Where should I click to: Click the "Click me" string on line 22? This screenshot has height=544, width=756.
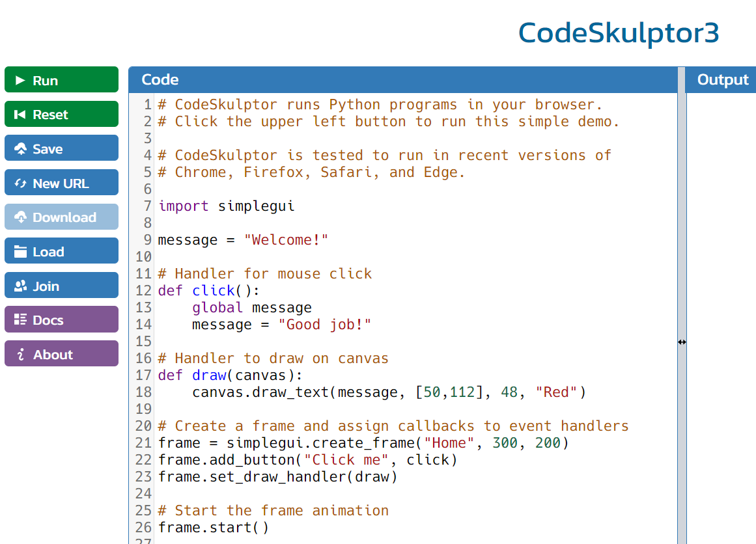pyautogui.click(x=346, y=459)
